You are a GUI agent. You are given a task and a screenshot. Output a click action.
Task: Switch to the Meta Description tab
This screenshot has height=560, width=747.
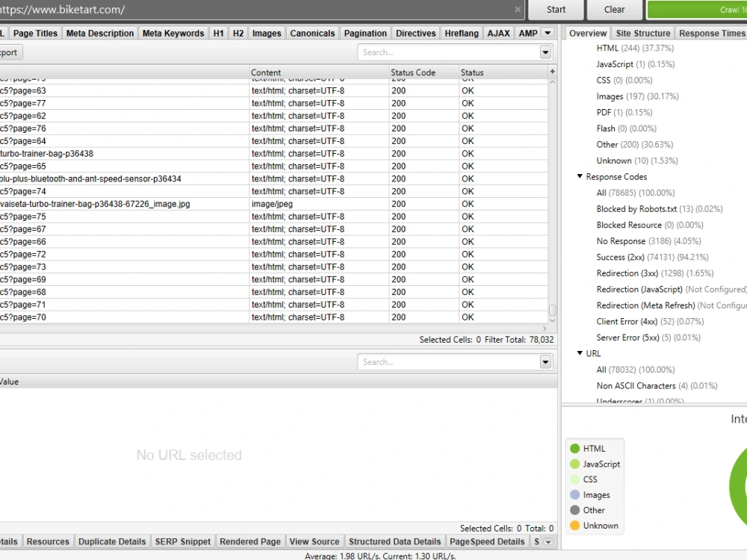click(x=100, y=34)
